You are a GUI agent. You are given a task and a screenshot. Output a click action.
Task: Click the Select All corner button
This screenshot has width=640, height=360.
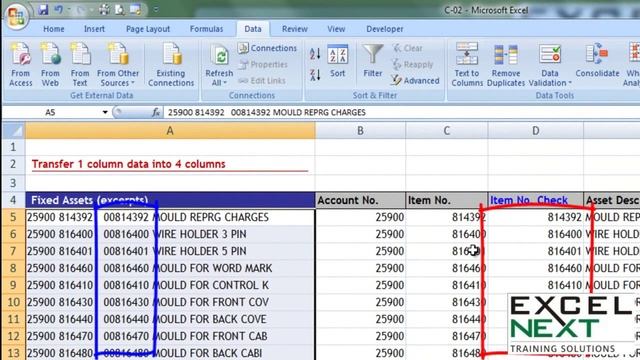click(13, 131)
